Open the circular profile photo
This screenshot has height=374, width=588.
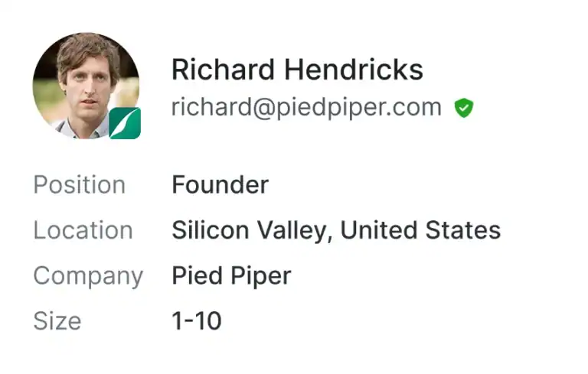87,86
